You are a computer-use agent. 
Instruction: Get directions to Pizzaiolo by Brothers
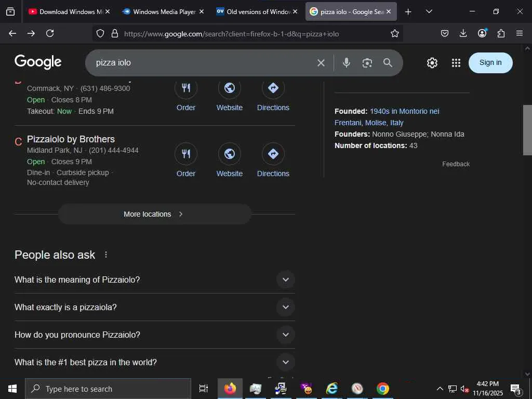[x=273, y=160]
